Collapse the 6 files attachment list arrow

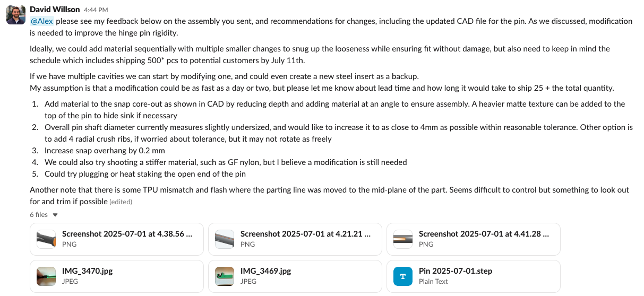[55, 215]
